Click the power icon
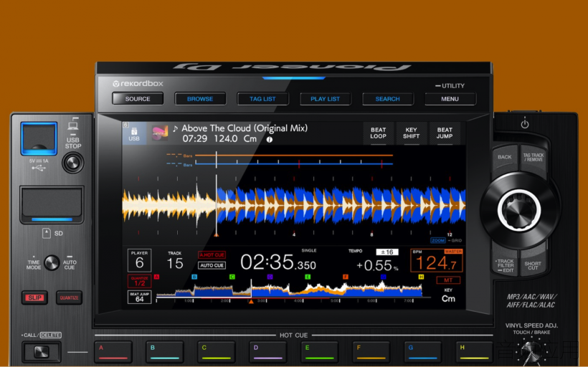Viewport: 588px width, 367px height. 525,123
